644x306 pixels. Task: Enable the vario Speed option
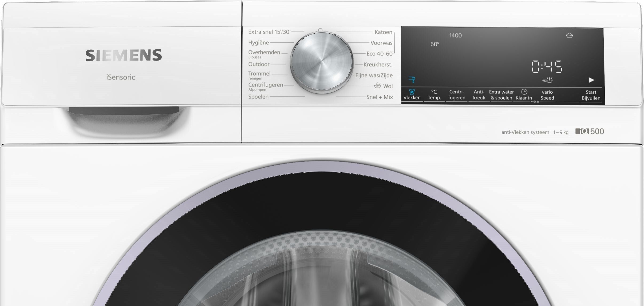coord(547,95)
